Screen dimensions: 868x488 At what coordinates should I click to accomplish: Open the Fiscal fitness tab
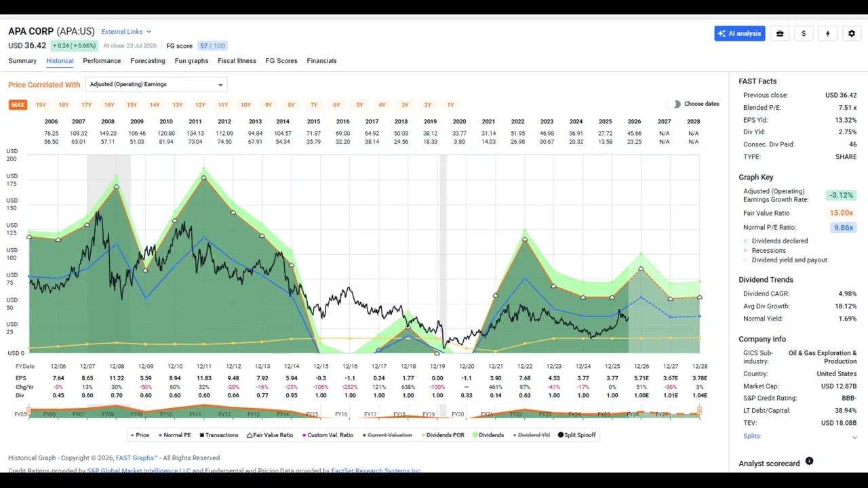pos(237,61)
